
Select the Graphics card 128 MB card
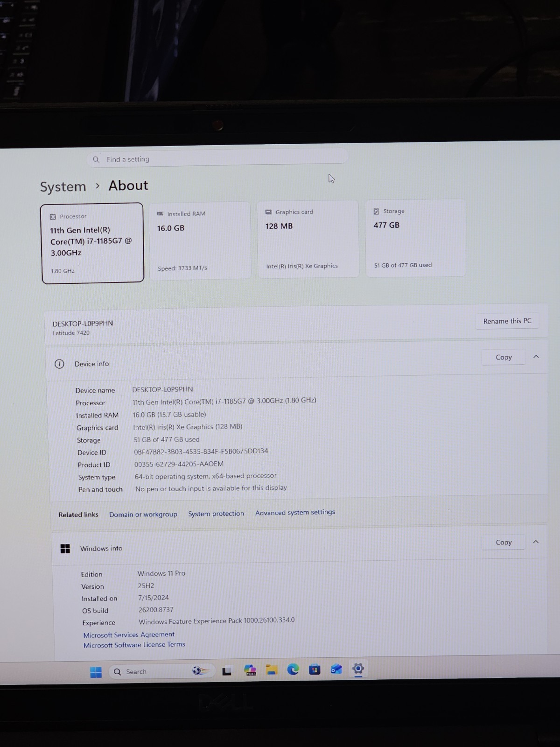[x=308, y=239]
